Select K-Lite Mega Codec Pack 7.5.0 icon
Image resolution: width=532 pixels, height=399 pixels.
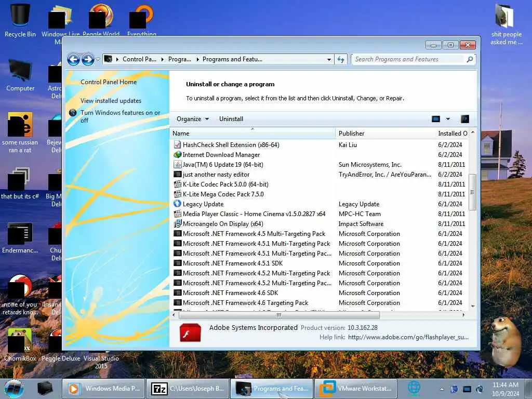pyautogui.click(x=177, y=194)
